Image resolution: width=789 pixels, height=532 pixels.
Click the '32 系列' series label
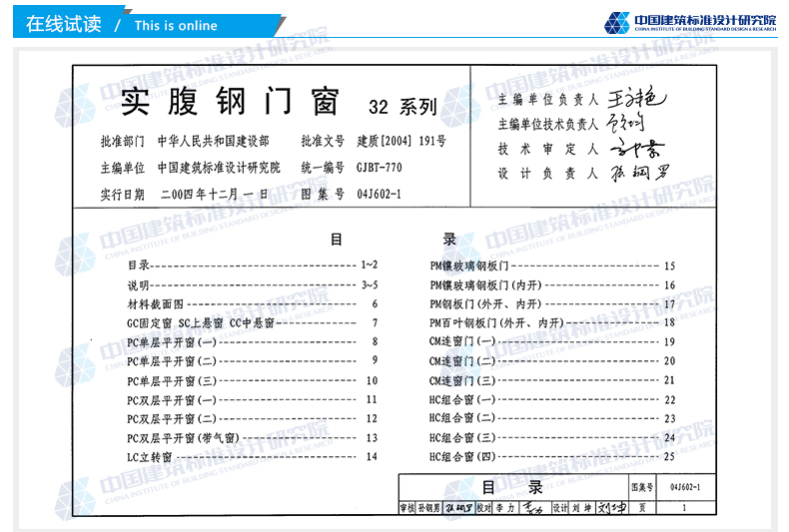coord(402,107)
